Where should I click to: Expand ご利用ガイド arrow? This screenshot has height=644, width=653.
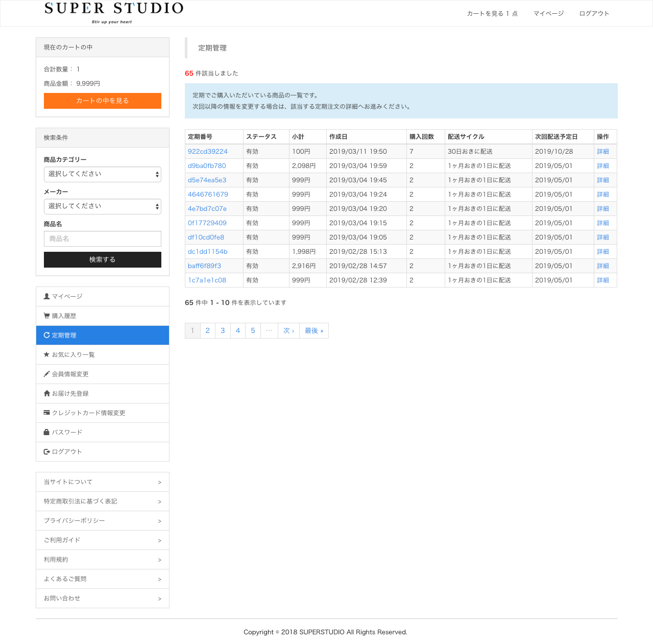159,540
